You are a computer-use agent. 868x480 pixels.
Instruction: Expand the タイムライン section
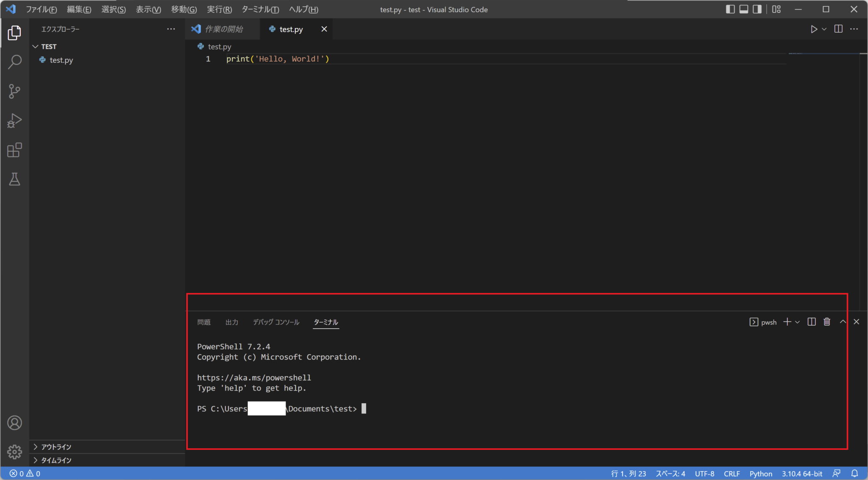56,460
